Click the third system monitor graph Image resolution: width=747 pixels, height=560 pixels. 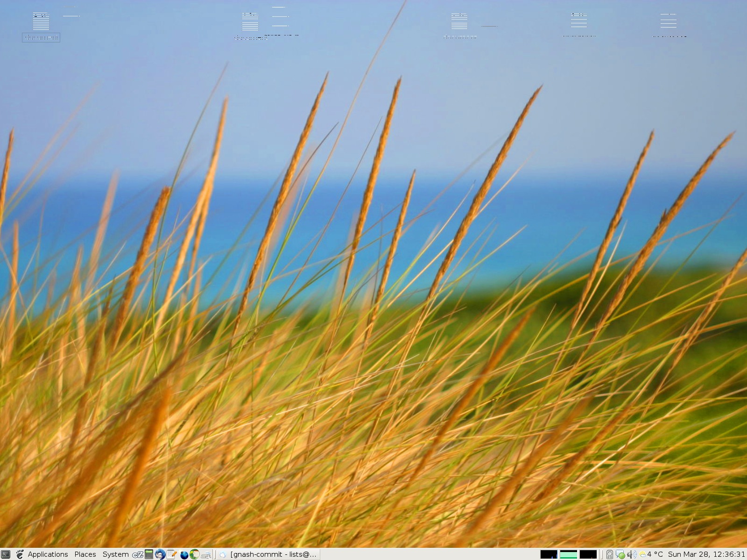(x=588, y=554)
